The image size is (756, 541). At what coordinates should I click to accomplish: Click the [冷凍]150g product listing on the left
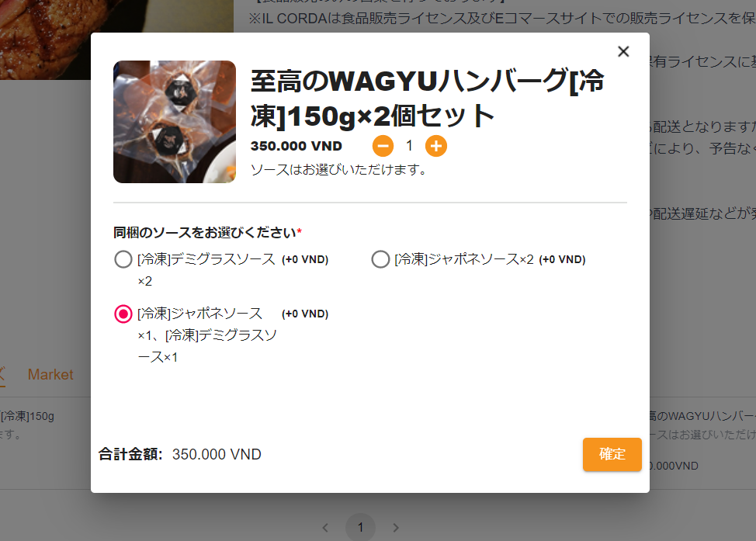[x=27, y=416]
